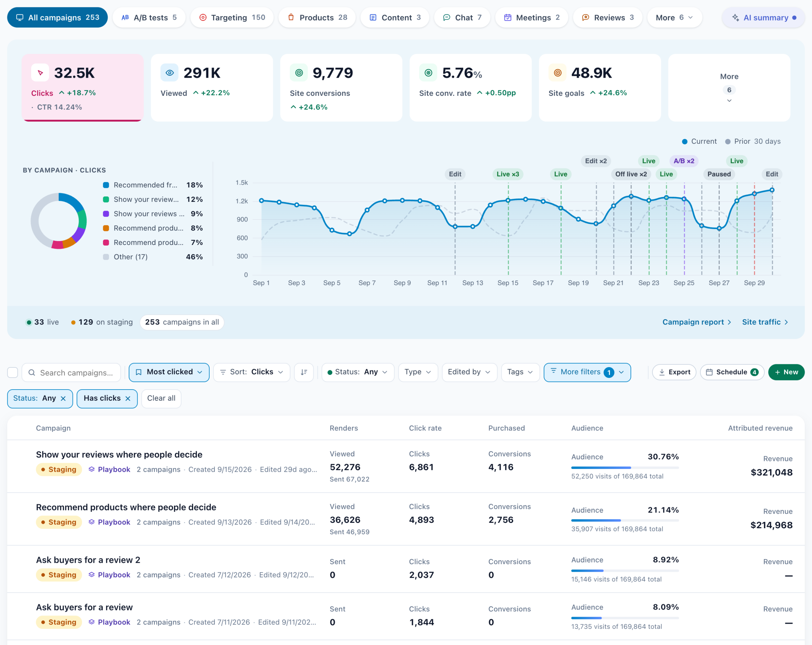Click the target icon on Site conv. rate card

(x=428, y=73)
